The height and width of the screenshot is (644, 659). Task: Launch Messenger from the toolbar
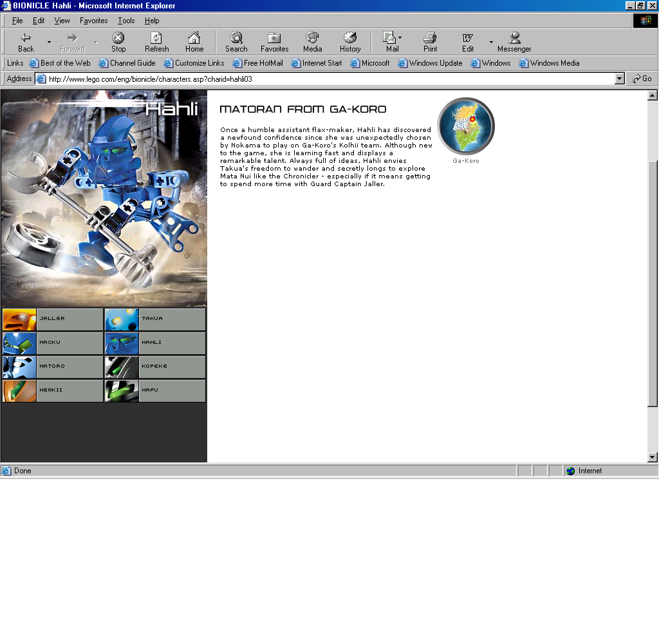pyautogui.click(x=514, y=42)
